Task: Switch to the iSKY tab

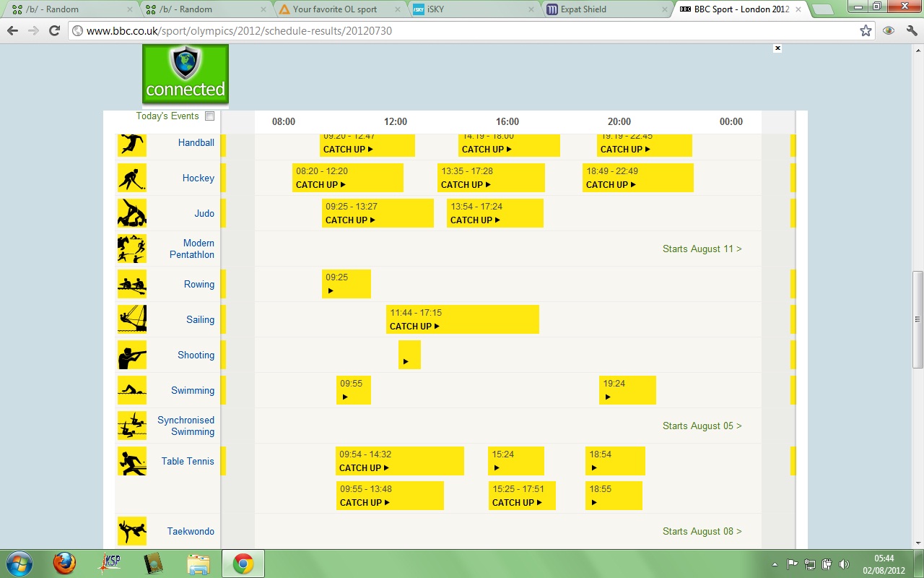Action: point(473,9)
